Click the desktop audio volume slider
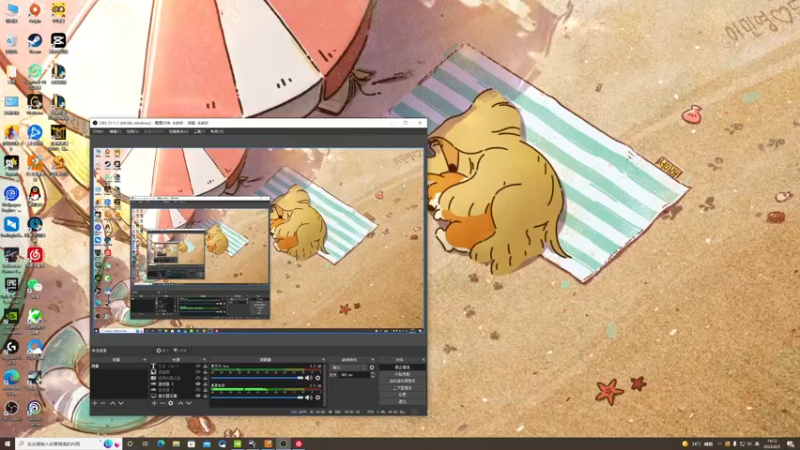 pos(257,397)
